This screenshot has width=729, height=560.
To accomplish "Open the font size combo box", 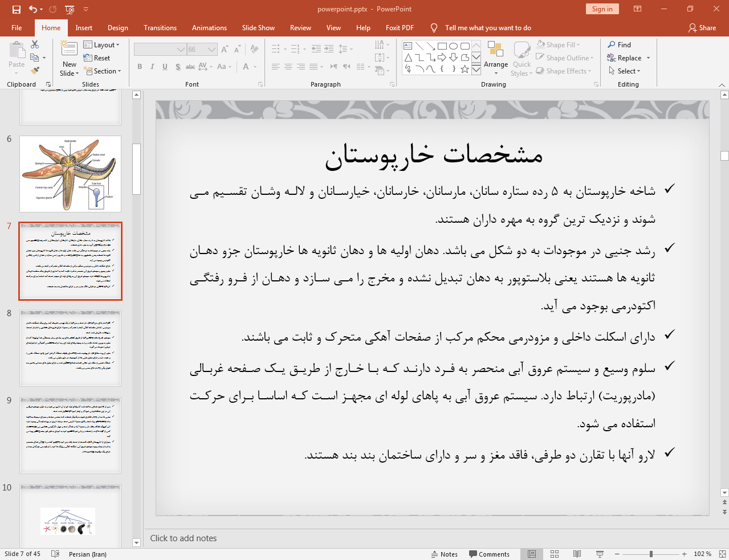I will 202,50.
